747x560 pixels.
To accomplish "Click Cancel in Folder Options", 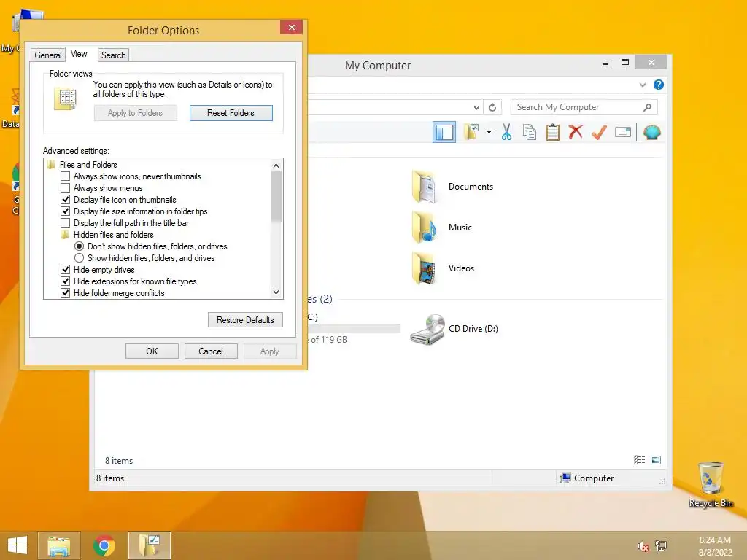I will coord(211,351).
